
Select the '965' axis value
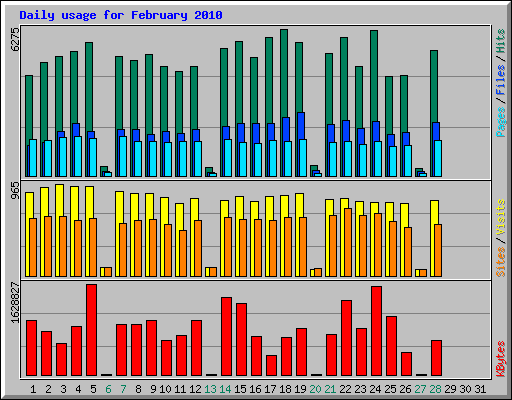point(15,191)
